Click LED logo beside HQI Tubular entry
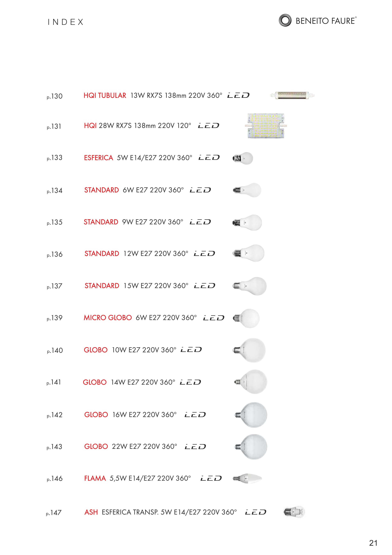Viewport: 392px width, 555px height. [238, 96]
